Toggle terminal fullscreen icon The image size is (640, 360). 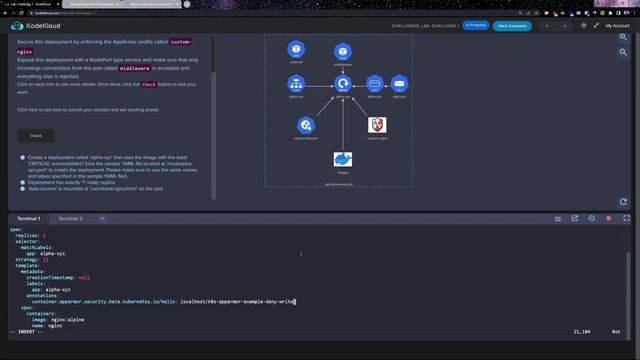coord(626,218)
